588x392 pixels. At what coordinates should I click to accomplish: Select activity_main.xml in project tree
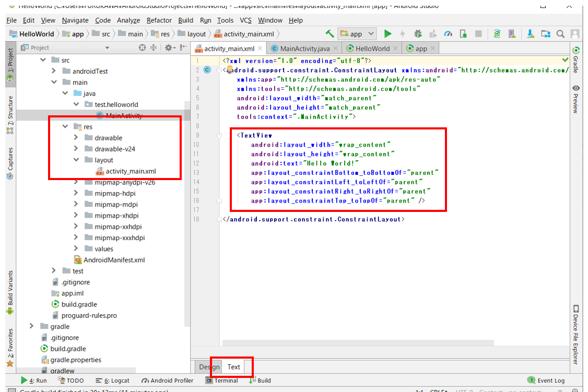pyautogui.click(x=126, y=171)
